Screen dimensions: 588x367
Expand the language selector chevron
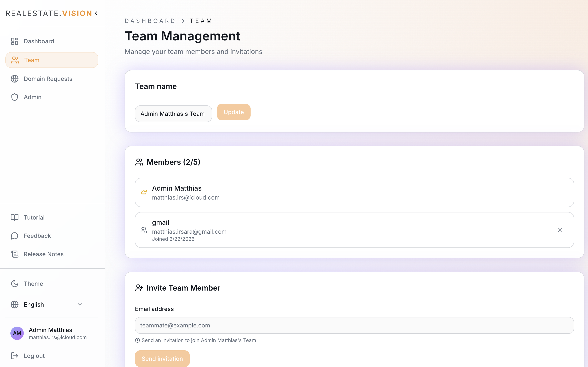80,304
